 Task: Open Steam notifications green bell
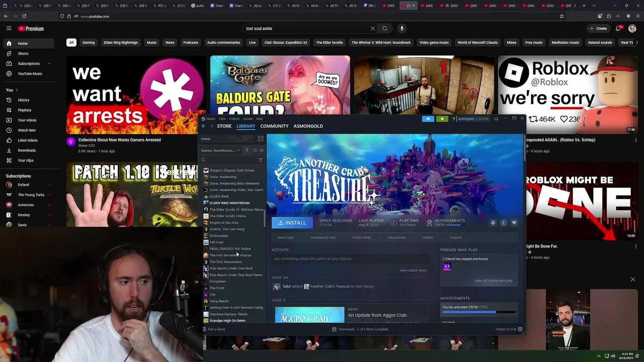pyautogui.click(x=442, y=119)
